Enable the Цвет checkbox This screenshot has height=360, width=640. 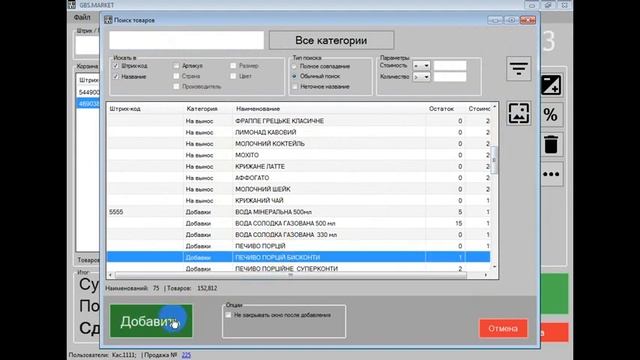pyautogui.click(x=233, y=76)
